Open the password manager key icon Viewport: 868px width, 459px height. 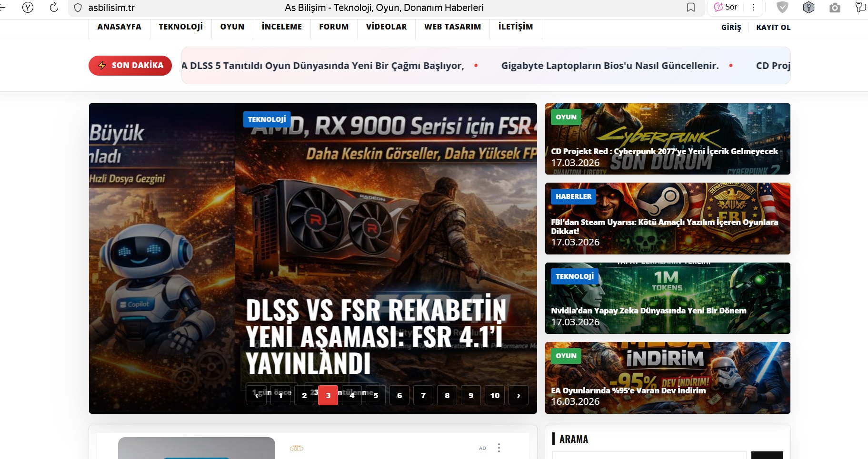808,7
